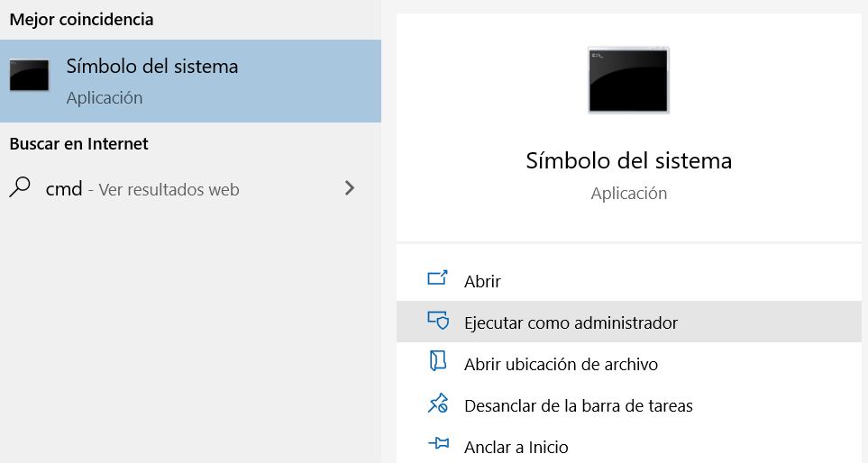Click cmd - Ver resultados web link
This screenshot has height=463, width=868.
(142, 189)
